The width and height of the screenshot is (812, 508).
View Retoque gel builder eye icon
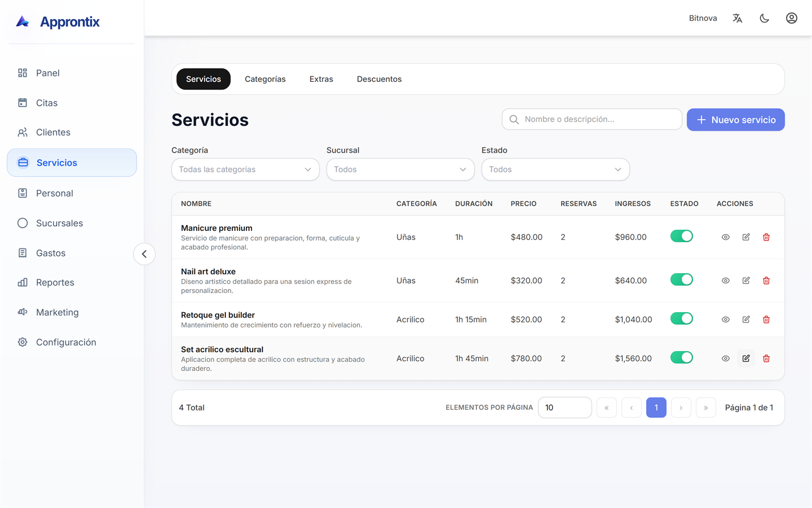726,319
